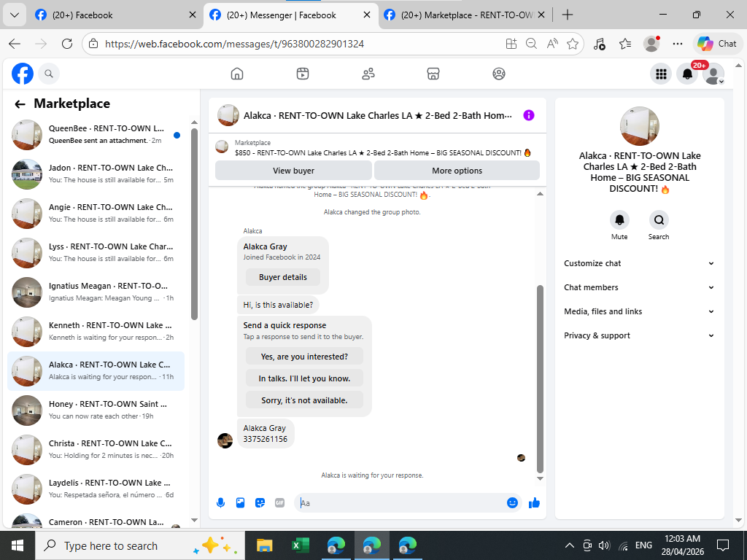The image size is (747, 560).
Task: Open Ignatius Meagan conversation
Action: (96, 292)
